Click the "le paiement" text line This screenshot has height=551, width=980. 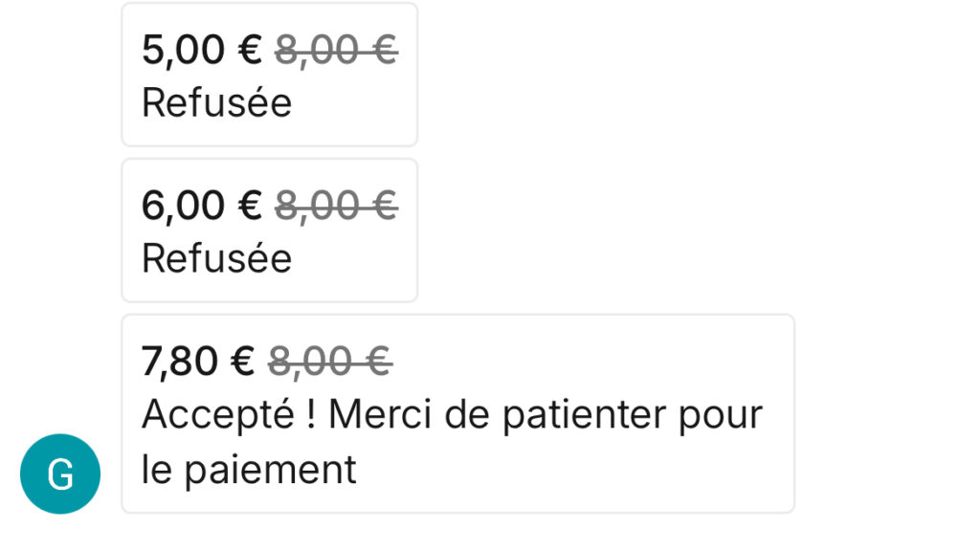point(249,470)
